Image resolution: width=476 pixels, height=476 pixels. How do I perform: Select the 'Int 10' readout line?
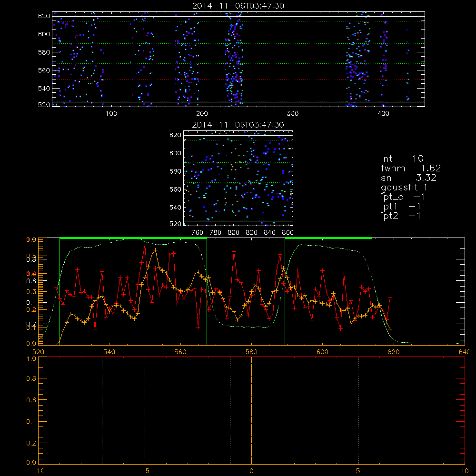tap(402, 159)
